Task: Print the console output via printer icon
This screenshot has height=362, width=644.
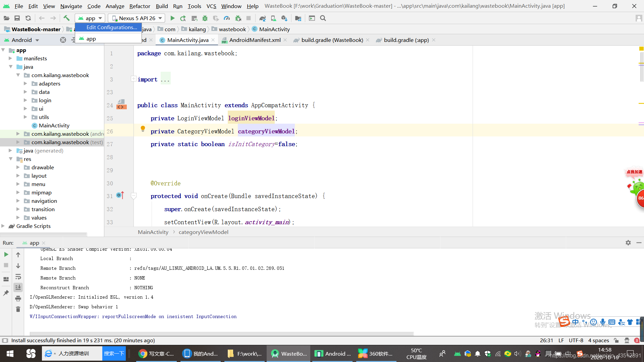Action: pos(18,298)
